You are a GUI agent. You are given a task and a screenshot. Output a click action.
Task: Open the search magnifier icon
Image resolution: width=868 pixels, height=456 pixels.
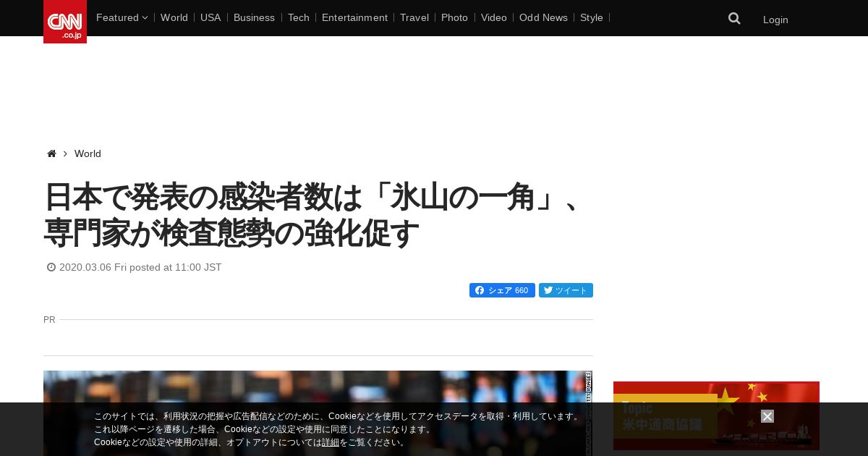pyautogui.click(x=734, y=19)
